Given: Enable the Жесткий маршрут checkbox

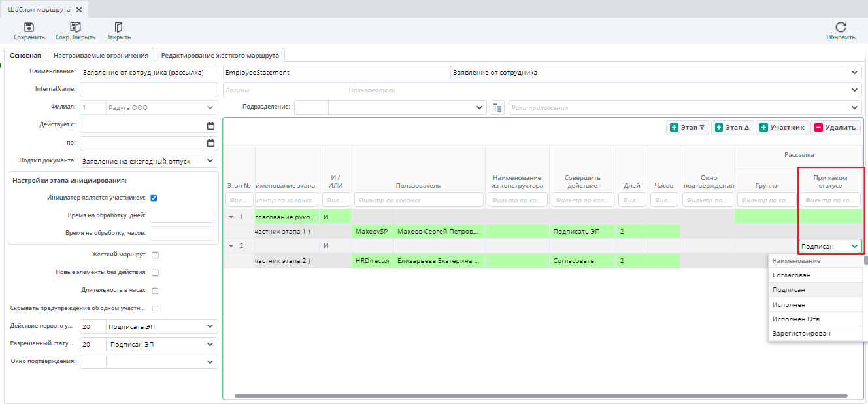Looking at the screenshot, I should tap(155, 255).
